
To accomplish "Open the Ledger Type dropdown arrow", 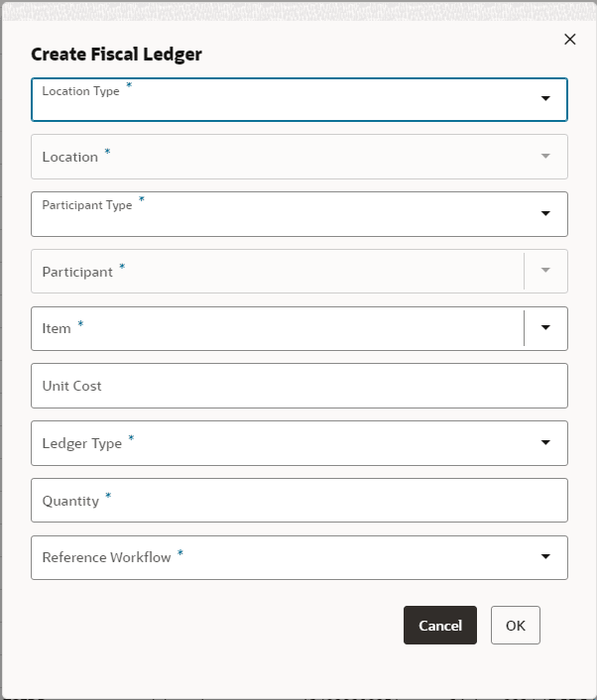I will coord(545,443).
